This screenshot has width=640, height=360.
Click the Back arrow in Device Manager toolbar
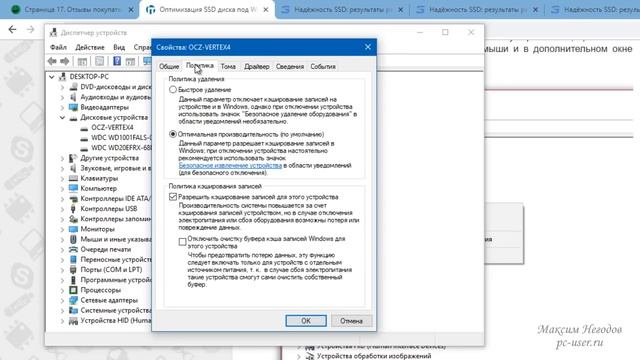pos(52,61)
